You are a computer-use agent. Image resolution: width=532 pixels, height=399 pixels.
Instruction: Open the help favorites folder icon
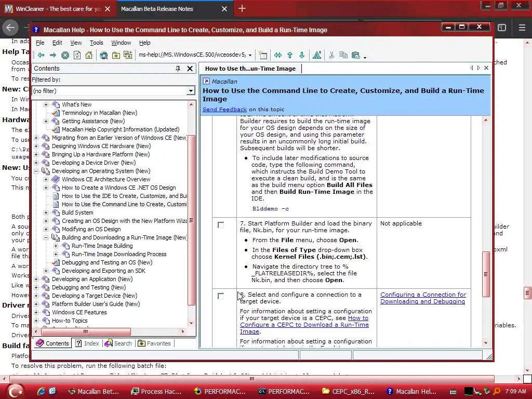[x=116, y=55]
